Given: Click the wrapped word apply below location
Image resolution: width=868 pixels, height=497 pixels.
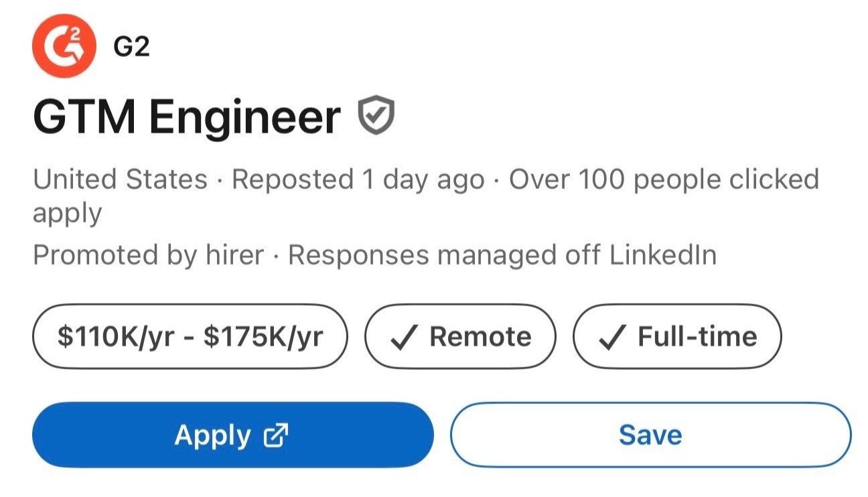Looking at the screenshot, I should [67, 214].
